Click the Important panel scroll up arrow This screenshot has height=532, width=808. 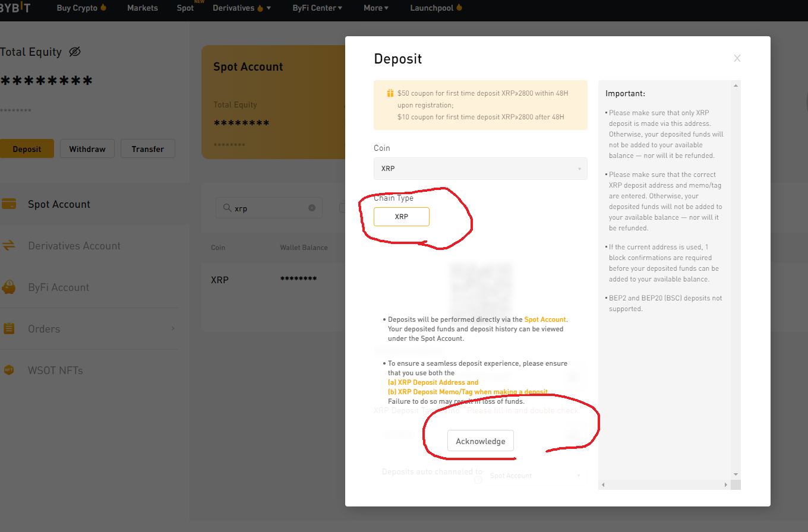tap(736, 85)
